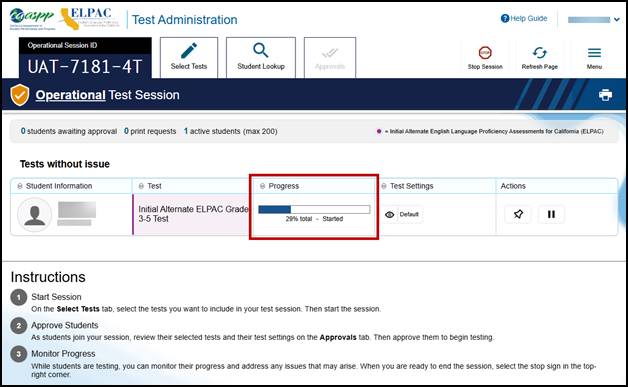This screenshot has width=628, height=387.
Task: Click the Session ID UAT-7181-4T
Action: coord(85,67)
